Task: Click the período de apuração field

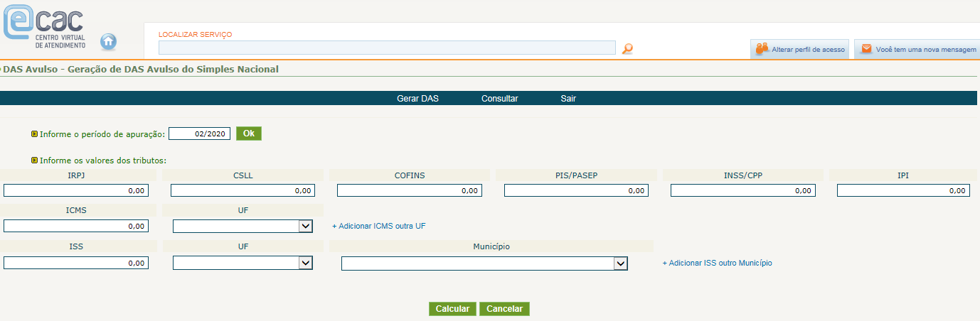Action: (199, 134)
